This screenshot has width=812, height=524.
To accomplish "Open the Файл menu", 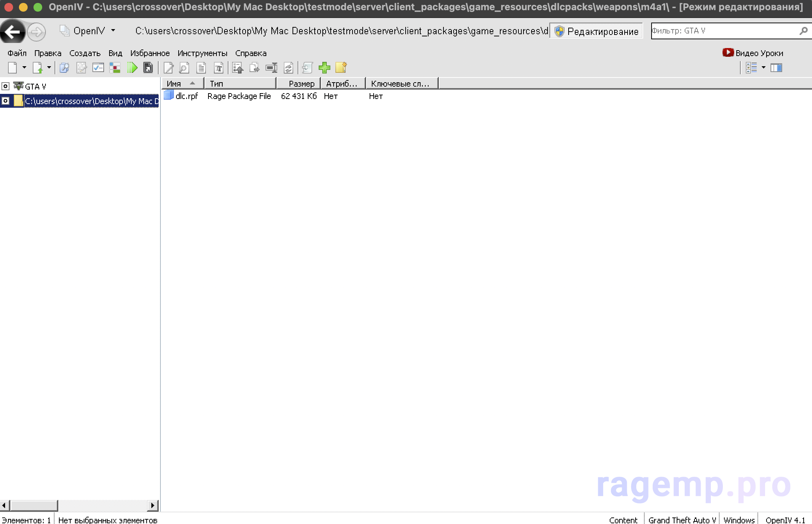I will coord(17,53).
